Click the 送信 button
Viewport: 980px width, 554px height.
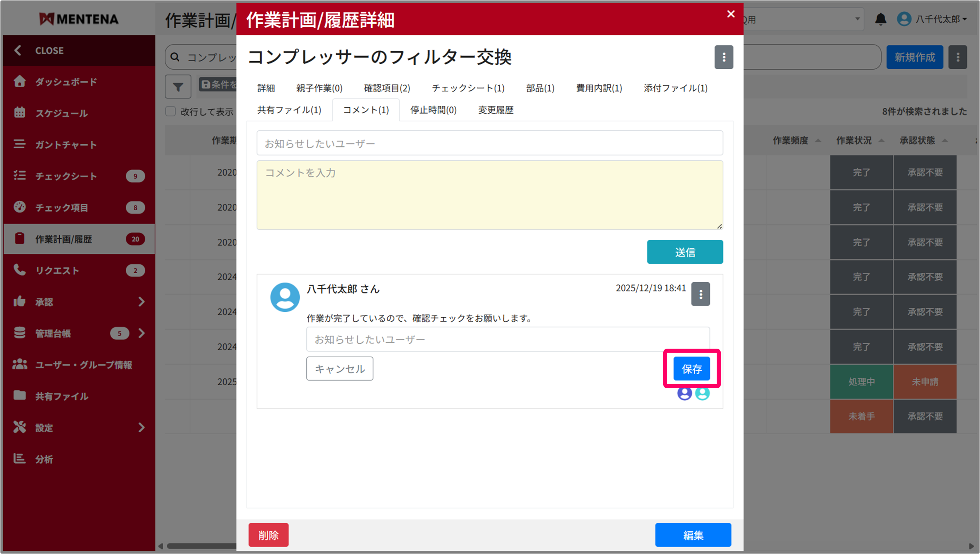click(x=684, y=252)
